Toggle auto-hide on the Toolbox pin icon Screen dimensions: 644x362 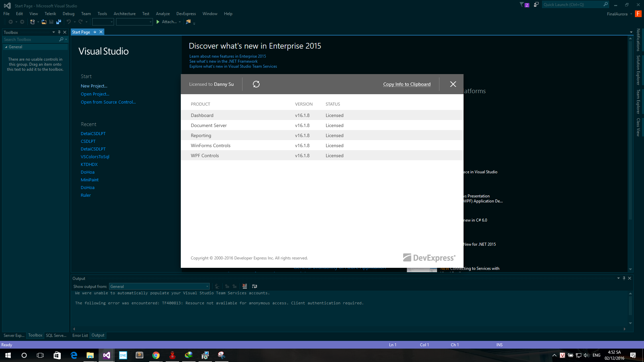59,32
